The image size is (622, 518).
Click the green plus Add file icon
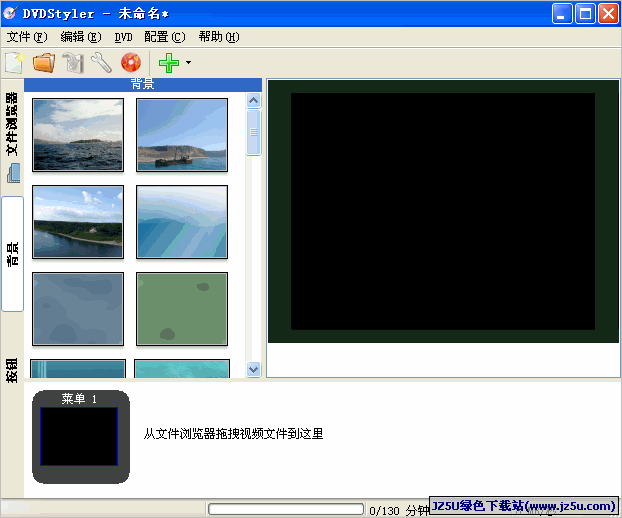[x=169, y=63]
